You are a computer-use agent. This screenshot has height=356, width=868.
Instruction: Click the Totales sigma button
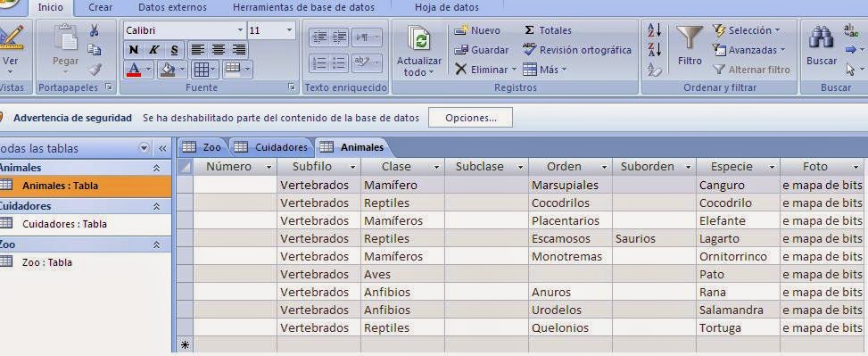pyautogui.click(x=548, y=30)
